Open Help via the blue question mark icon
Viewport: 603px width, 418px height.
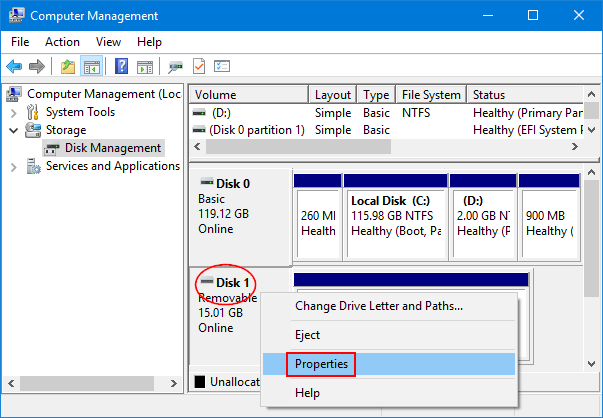pyautogui.click(x=122, y=67)
